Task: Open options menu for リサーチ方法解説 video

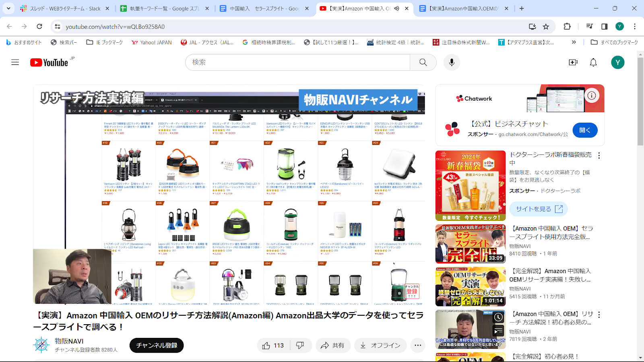Action: click(x=599, y=315)
